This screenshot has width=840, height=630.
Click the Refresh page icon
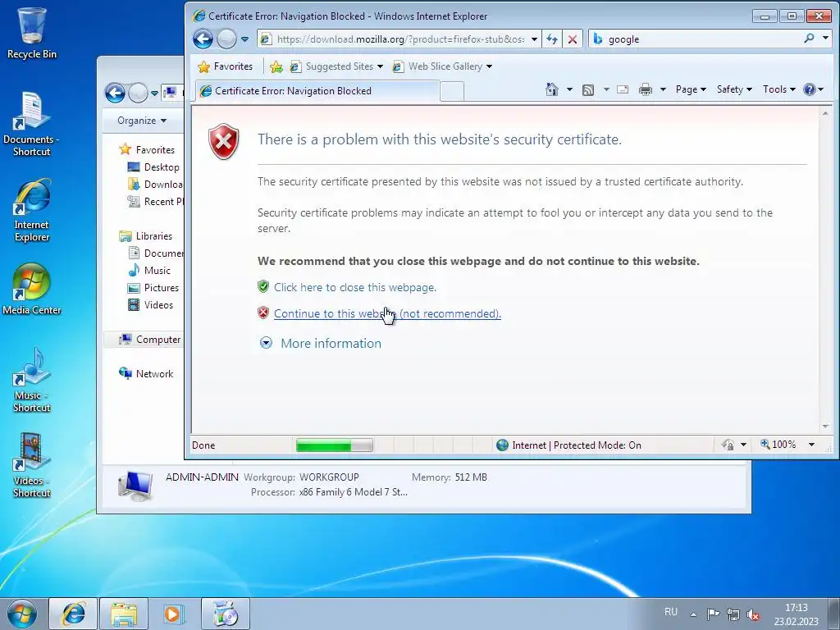point(552,39)
